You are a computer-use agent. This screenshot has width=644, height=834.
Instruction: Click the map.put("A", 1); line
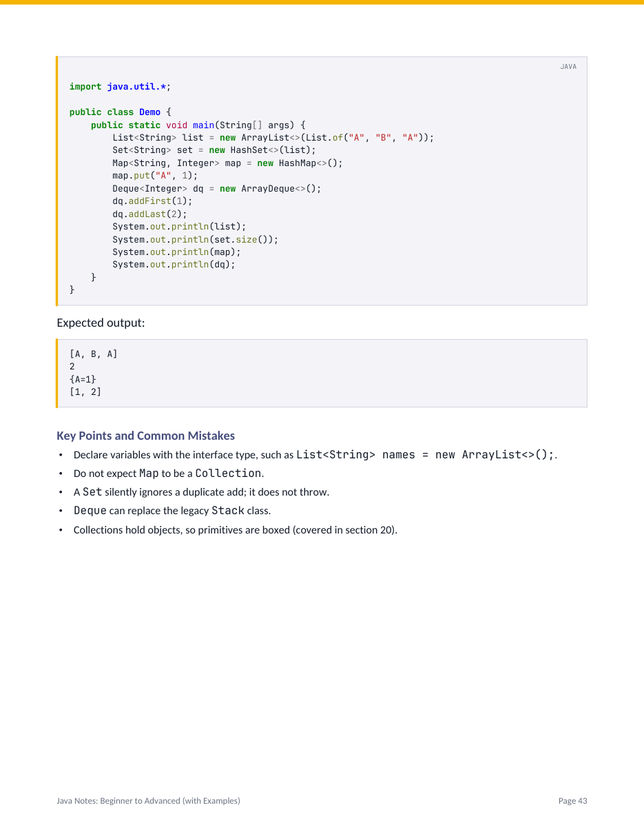155,176
